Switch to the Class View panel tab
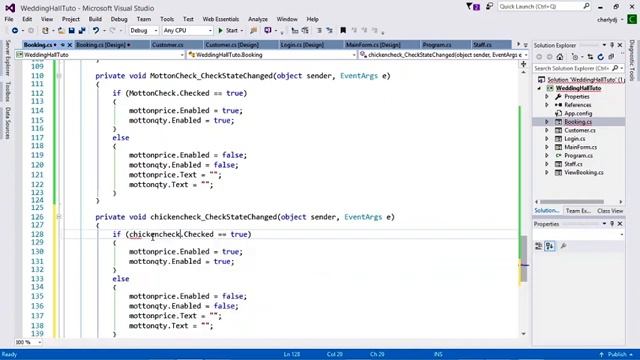 (x=610, y=211)
